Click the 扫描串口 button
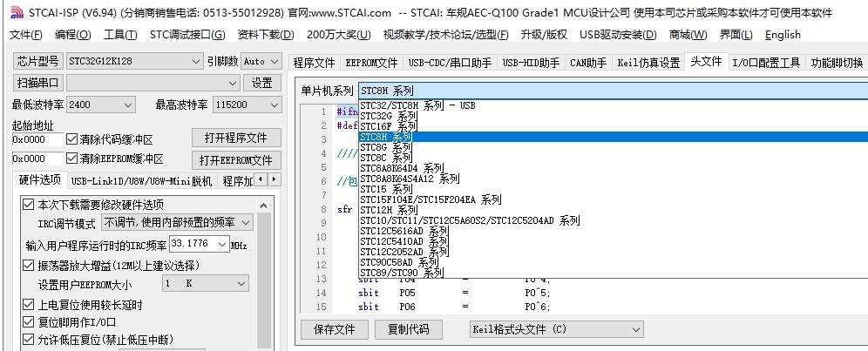Viewport: 868px width, 351px height. pyautogui.click(x=37, y=83)
